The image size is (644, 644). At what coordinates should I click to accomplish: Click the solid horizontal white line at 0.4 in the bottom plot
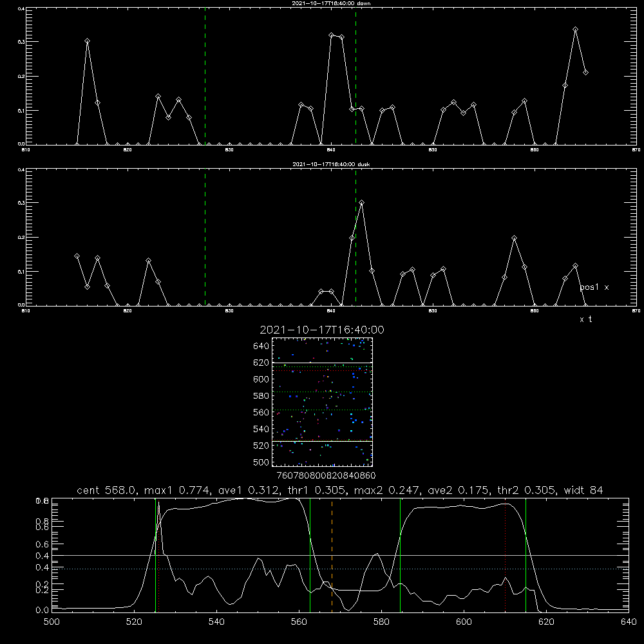click(x=340, y=555)
